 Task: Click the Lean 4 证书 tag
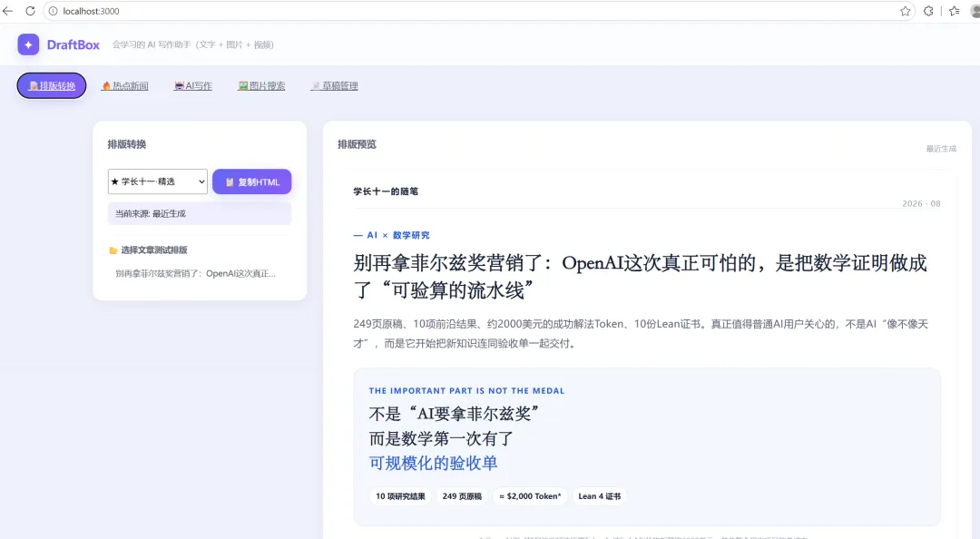pos(600,496)
